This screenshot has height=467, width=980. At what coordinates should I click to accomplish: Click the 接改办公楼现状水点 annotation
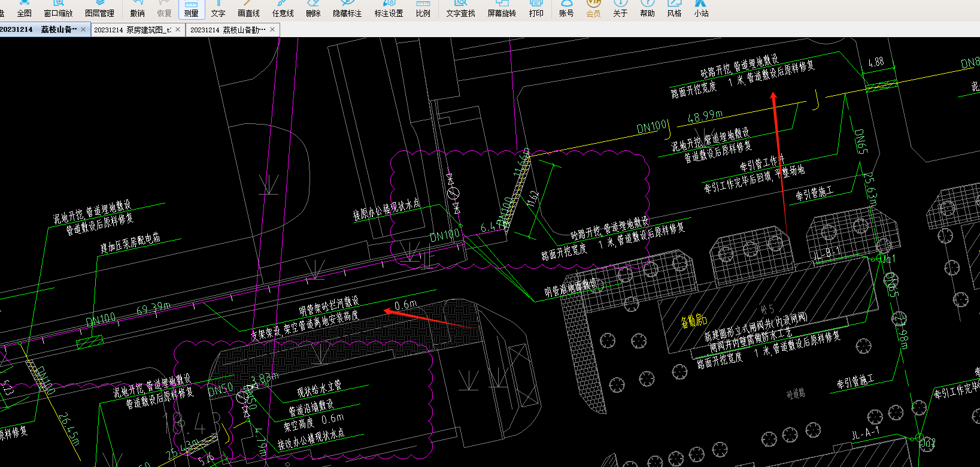pyautogui.click(x=311, y=438)
